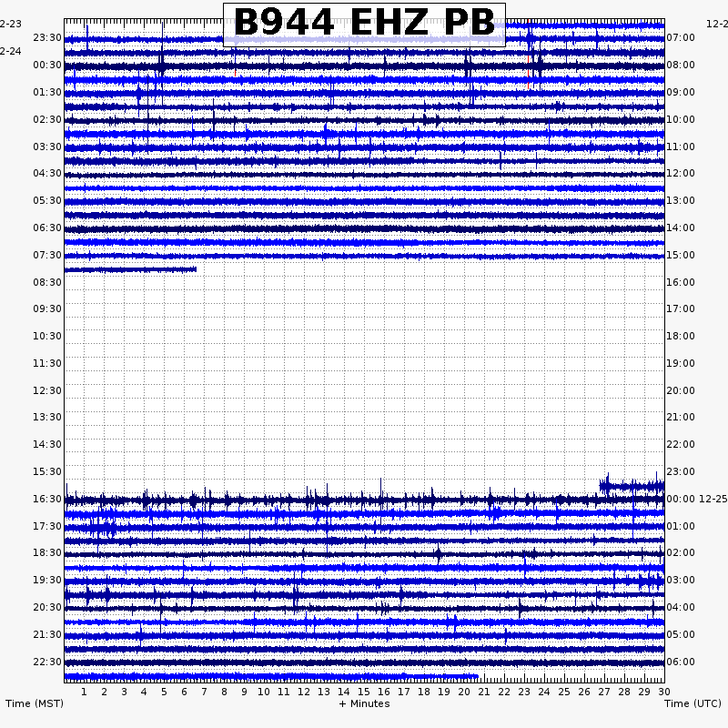Click minute 25 on the bottom axis
728x728 pixels.
pyautogui.click(x=564, y=692)
